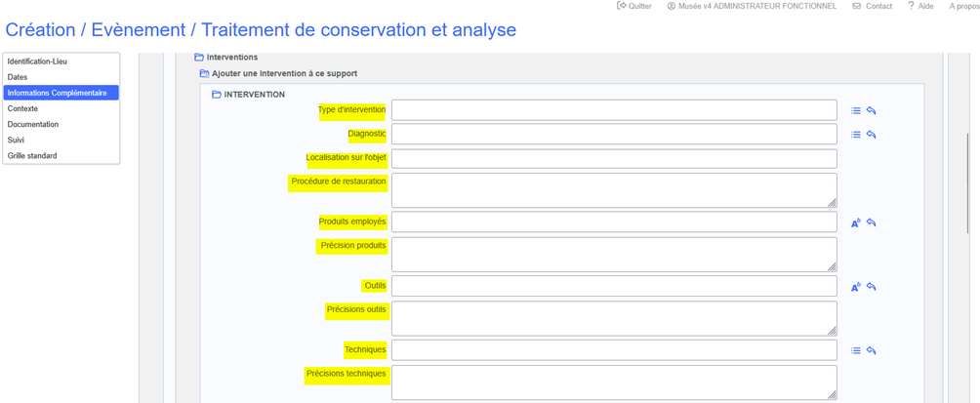The height and width of the screenshot is (403, 980).
Task: Open list picker for Type d'intervention
Action: point(856,111)
